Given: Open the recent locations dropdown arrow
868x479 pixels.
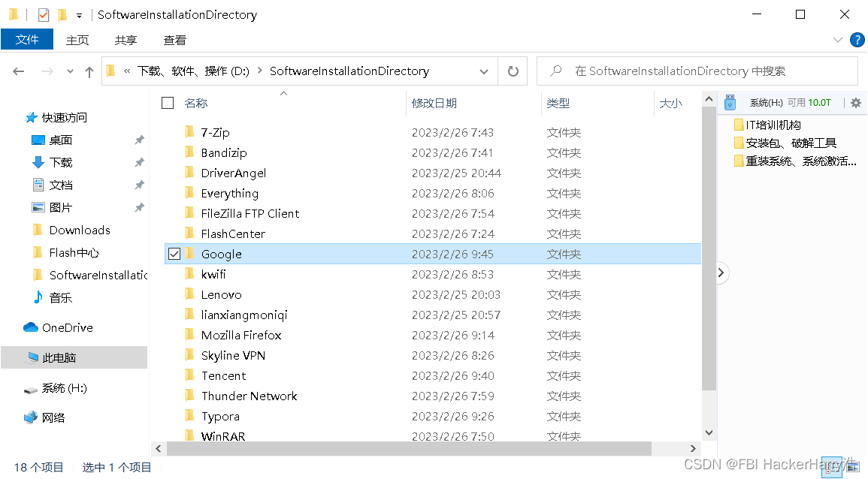Looking at the screenshot, I should (70, 71).
